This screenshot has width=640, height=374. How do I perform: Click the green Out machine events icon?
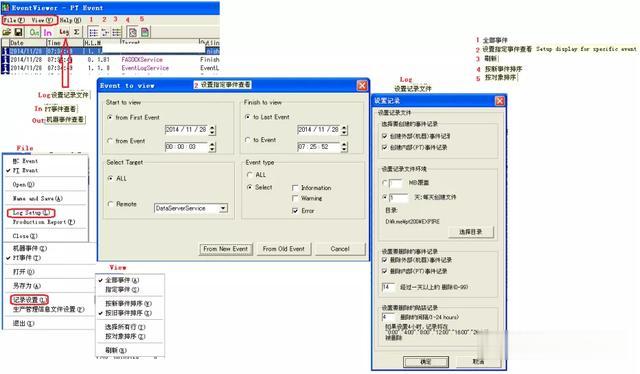pyautogui.click(x=34, y=32)
